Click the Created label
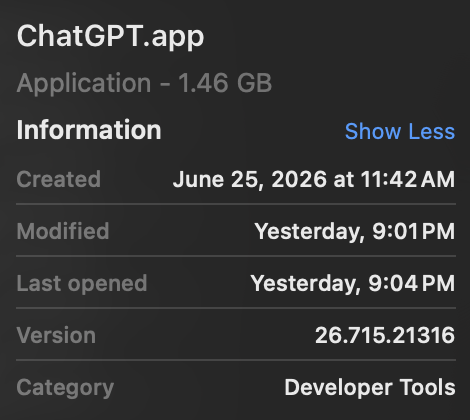470x420 pixels. coord(59,179)
